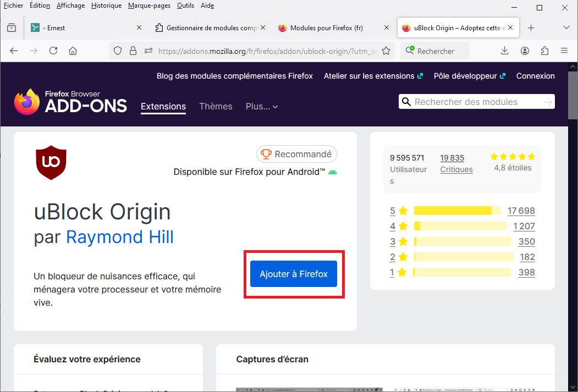This screenshot has width=578, height=392.
Task: Open the Marque-pages menu
Action: [149, 5]
